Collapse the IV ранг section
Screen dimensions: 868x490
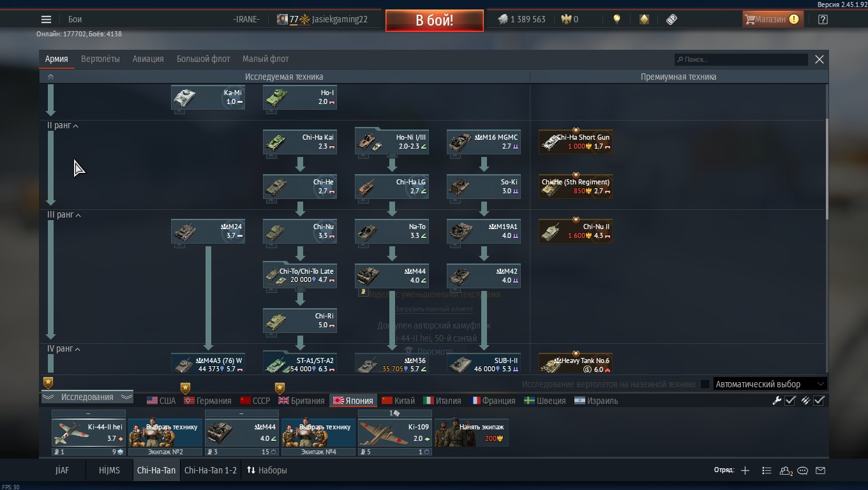[x=64, y=349]
